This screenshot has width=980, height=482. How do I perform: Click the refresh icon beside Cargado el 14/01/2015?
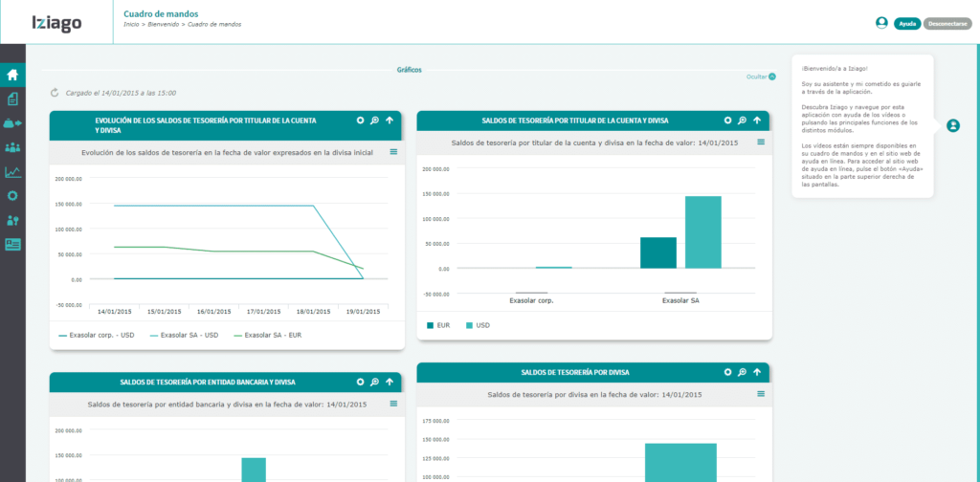tap(55, 93)
